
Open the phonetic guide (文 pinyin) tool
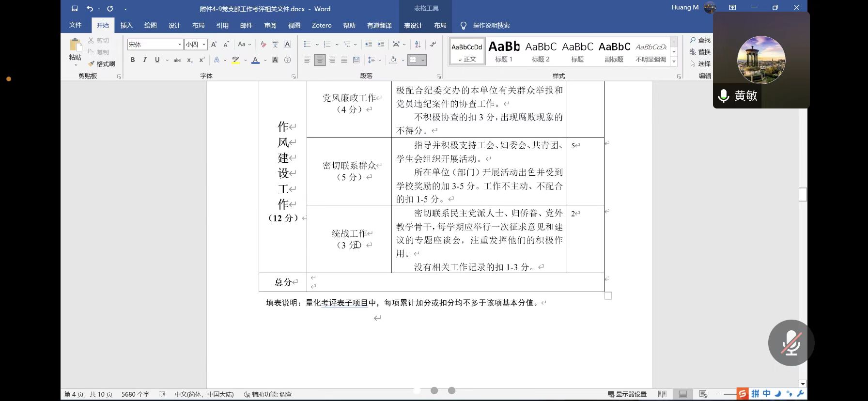275,44
